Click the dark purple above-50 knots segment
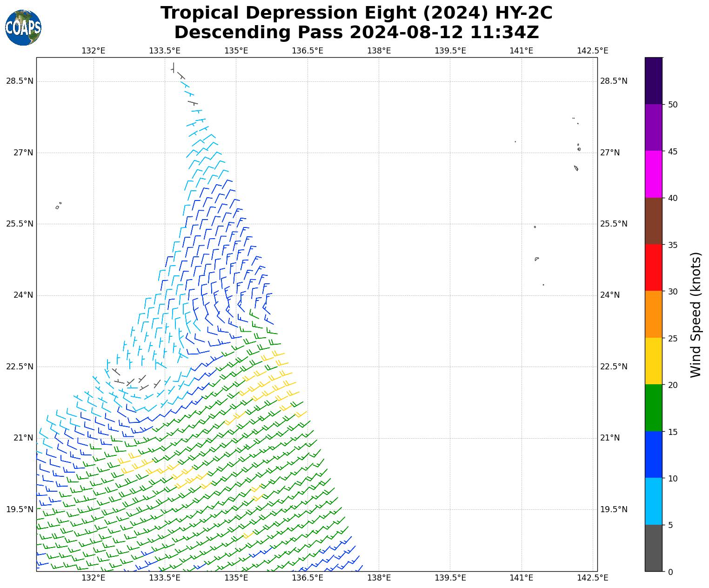Viewport: 709px width, 588px height. (x=653, y=80)
